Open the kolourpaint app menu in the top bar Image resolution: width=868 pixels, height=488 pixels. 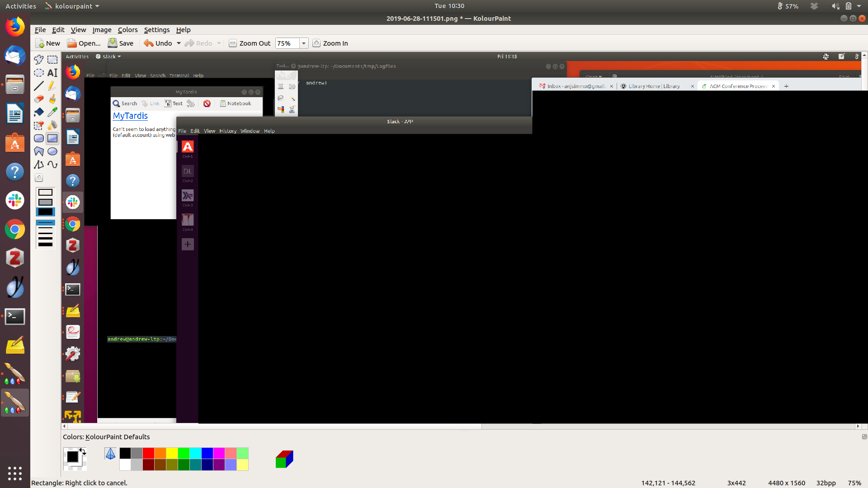[x=72, y=6]
